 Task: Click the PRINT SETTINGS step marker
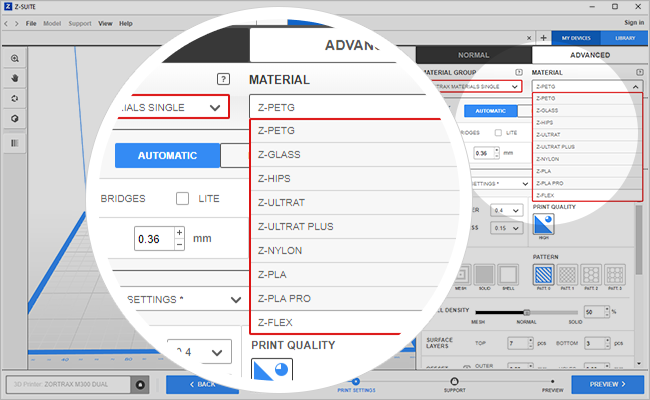pyautogui.click(x=356, y=381)
